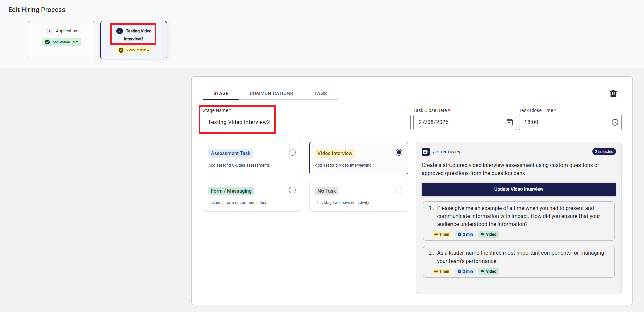
Task: Select the Testing Video interview2 stage card
Action: tap(134, 40)
